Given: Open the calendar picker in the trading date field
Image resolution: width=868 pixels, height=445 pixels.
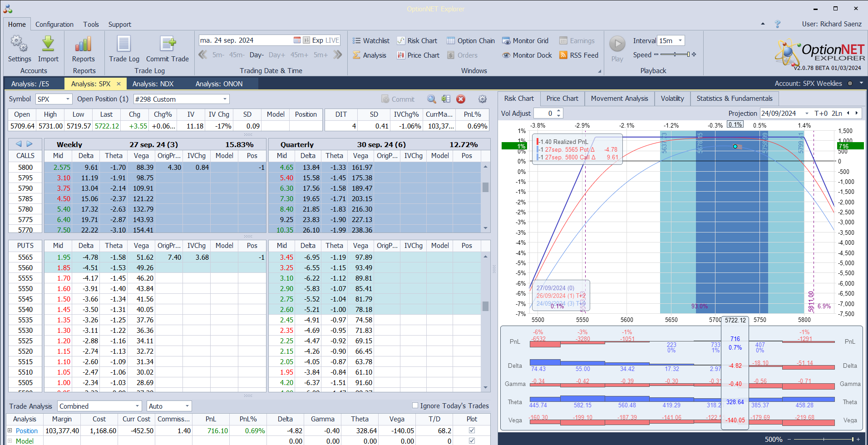Looking at the screenshot, I should click(297, 40).
